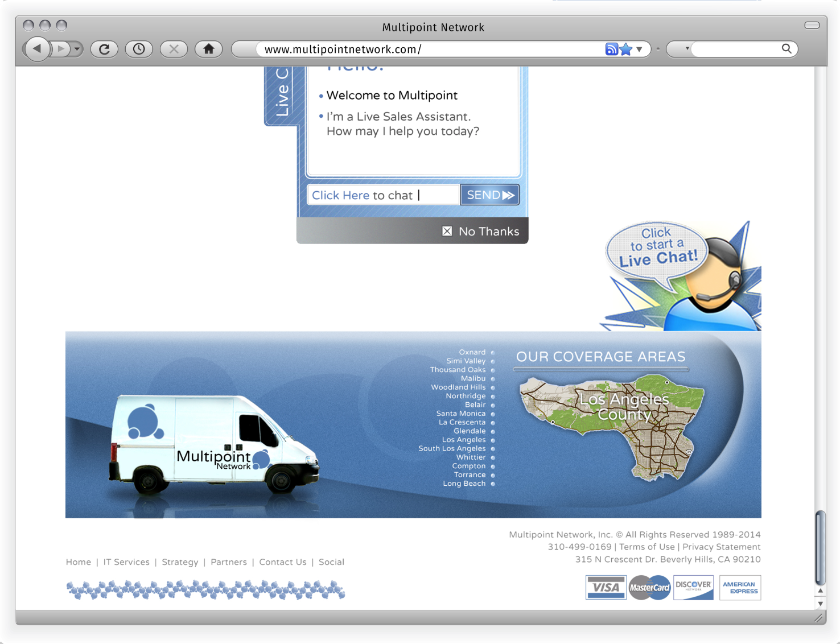Go to the home page icon

point(208,49)
